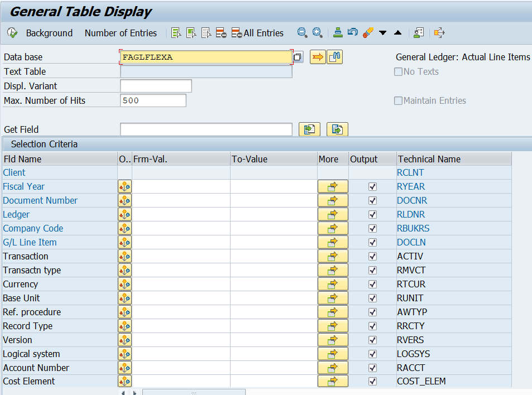The width and height of the screenshot is (532, 395).
Task: Click the orange export arrow toolbar icon
Action: coord(439,33)
